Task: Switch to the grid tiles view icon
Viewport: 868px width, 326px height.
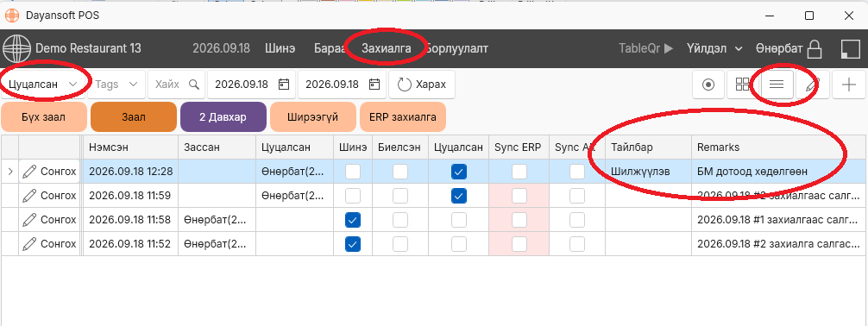Action: point(742,85)
